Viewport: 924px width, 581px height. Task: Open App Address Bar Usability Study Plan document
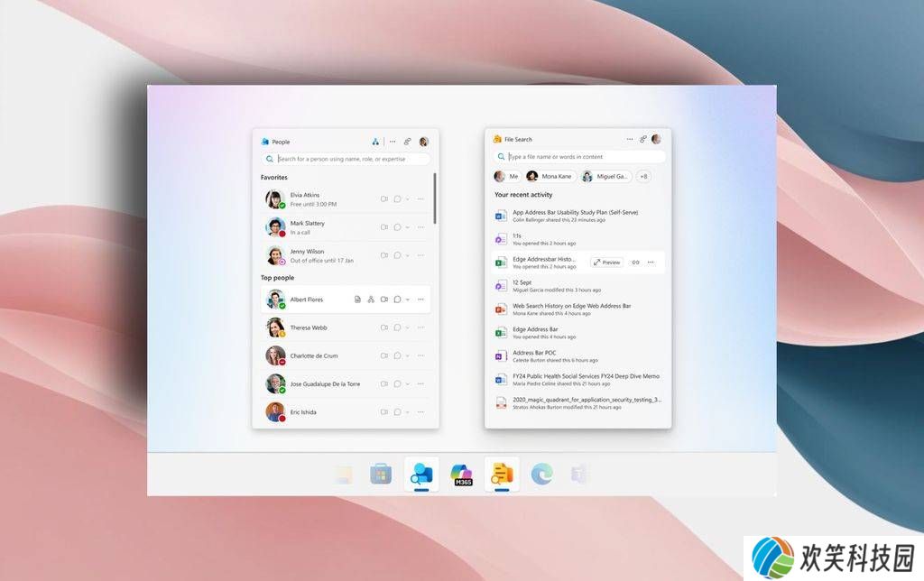(578, 216)
